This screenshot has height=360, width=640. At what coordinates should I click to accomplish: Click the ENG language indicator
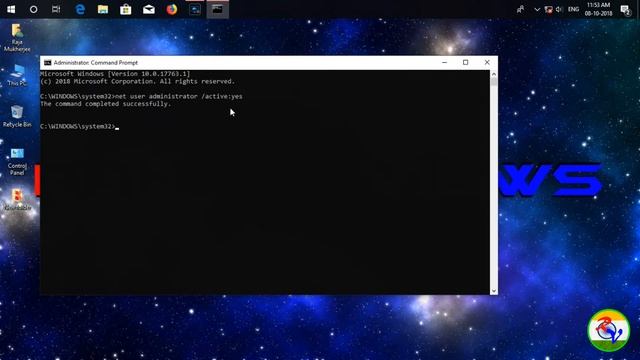(x=573, y=9)
